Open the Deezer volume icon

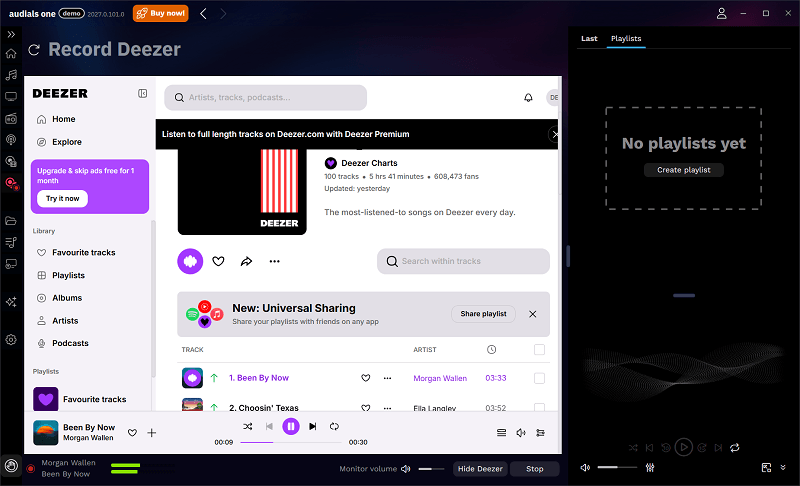pos(521,432)
